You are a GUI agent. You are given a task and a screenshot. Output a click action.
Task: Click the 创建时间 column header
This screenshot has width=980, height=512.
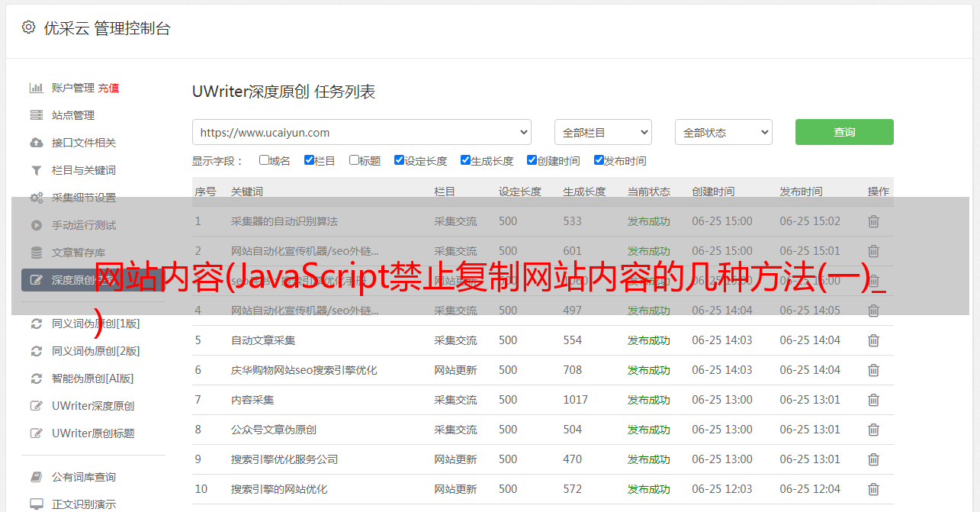[713, 192]
